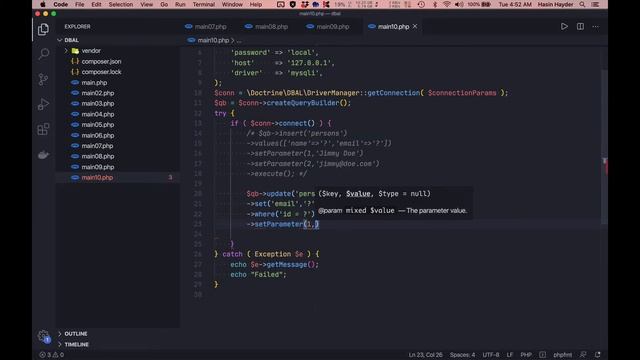Open the Extensions view
Image resolution: width=640 pixels, height=360 pixels.
43,129
